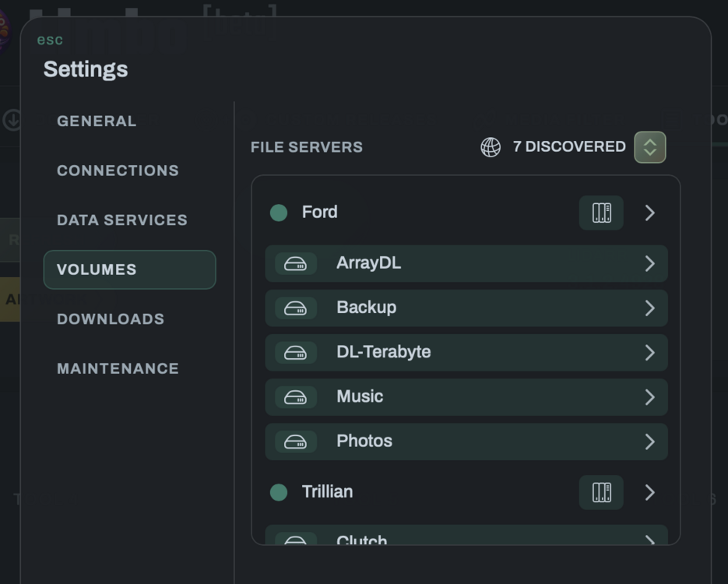Click the Trillian server rack icon button
Viewport: 728px width, 584px height.
pos(601,492)
